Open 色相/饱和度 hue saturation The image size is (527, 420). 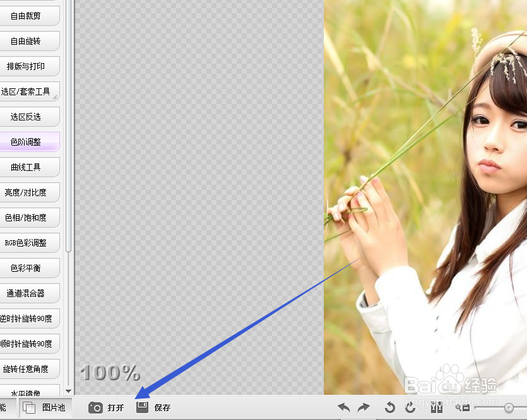tap(29, 218)
